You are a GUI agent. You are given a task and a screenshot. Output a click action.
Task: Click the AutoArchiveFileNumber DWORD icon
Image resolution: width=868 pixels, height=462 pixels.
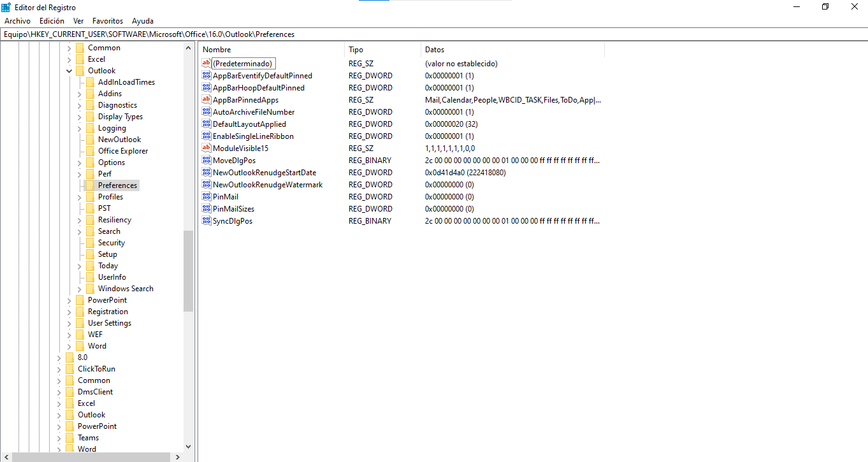pyautogui.click(x=206, y=112)
